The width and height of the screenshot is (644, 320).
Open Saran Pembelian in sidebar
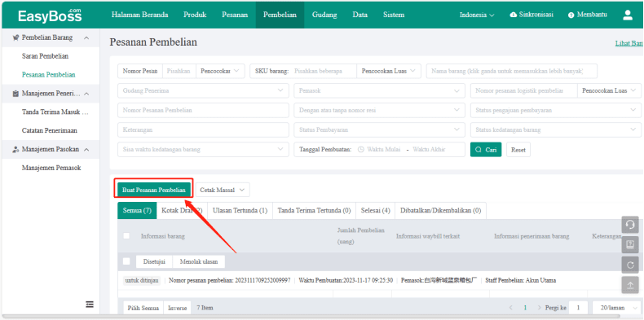tap(45, 56)
